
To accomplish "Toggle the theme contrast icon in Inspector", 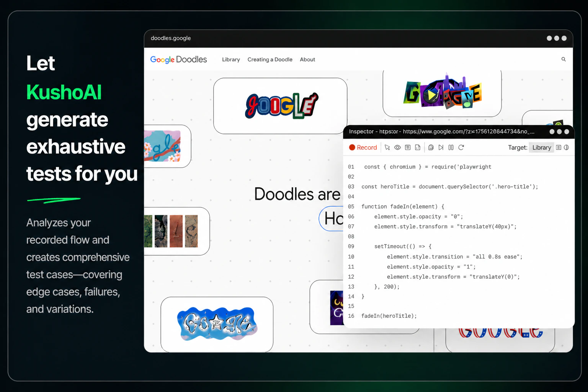I will point(567,147).
